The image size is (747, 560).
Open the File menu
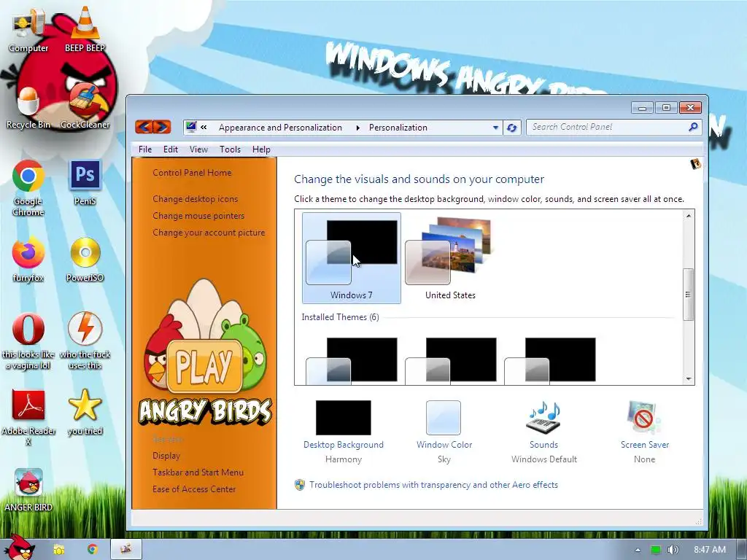click(145, 149)
